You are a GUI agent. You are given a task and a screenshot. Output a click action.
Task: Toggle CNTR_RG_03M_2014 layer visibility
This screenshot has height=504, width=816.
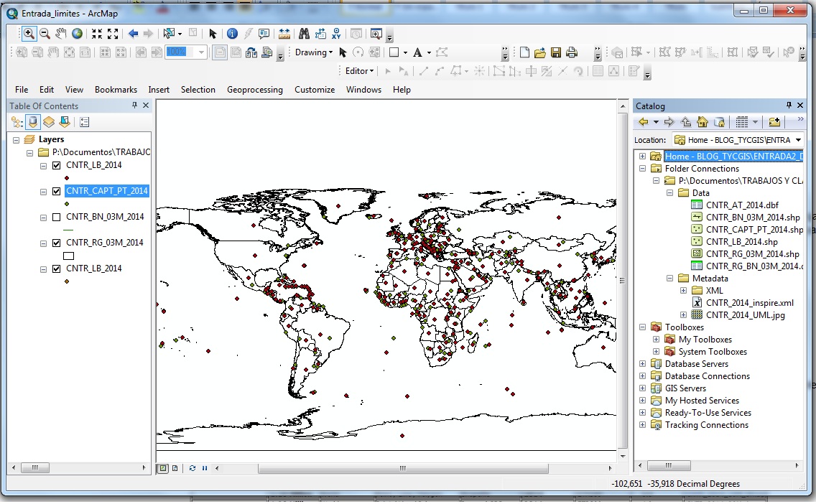click(57, 243)
